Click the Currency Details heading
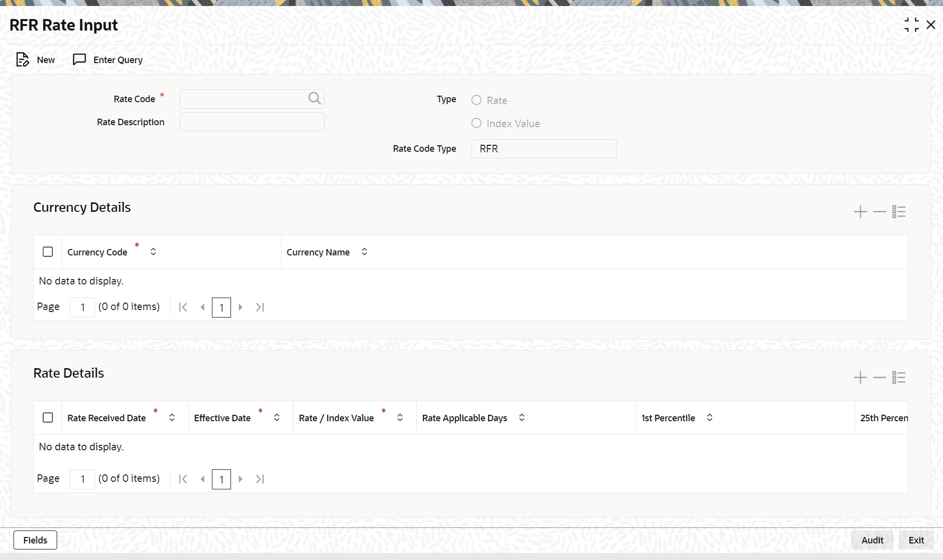The height and width of the screenshot is (560, 943). point(82,207)
